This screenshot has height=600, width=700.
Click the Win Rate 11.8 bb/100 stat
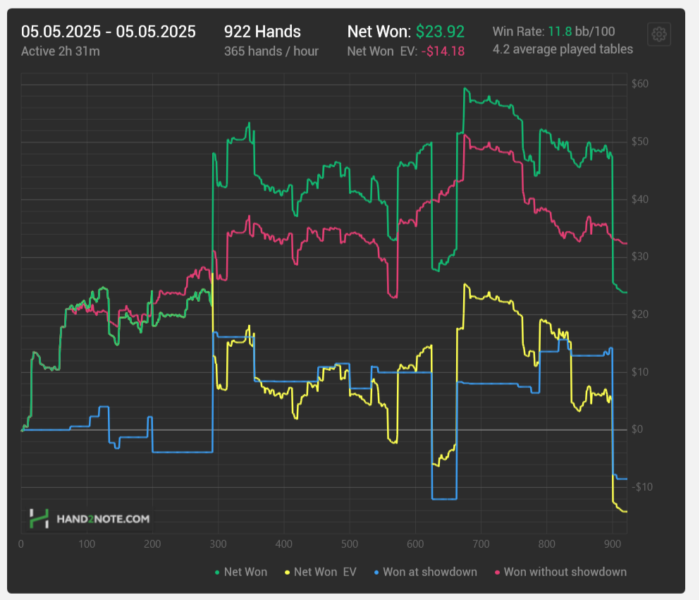pyautogui.click(x=553, y=32)
